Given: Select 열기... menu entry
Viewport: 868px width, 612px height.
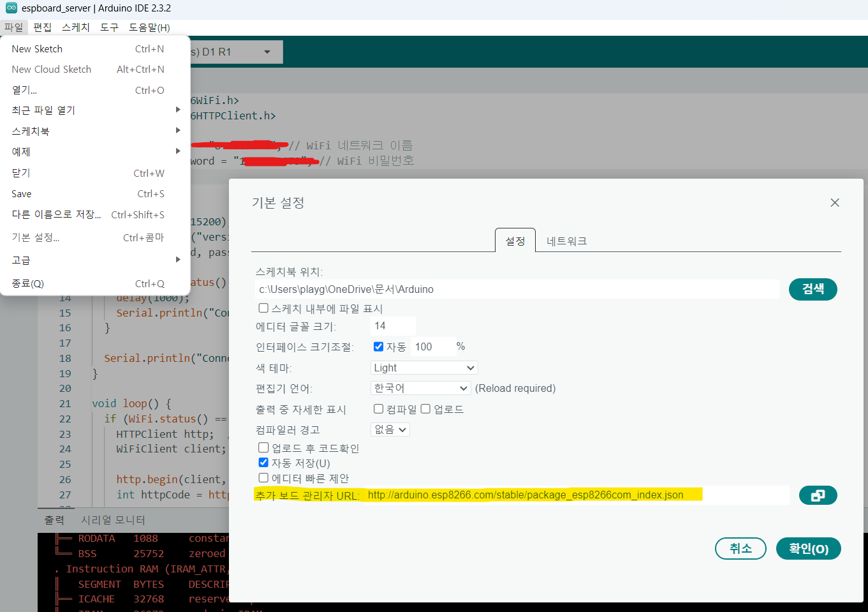Looking at the screenshot, I should (x=95, y=91).
